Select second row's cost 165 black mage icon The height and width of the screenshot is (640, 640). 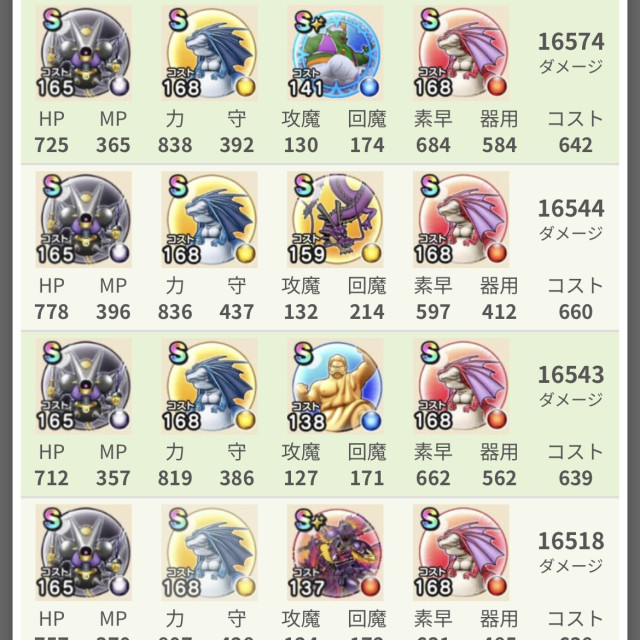(x=84, y=220)
